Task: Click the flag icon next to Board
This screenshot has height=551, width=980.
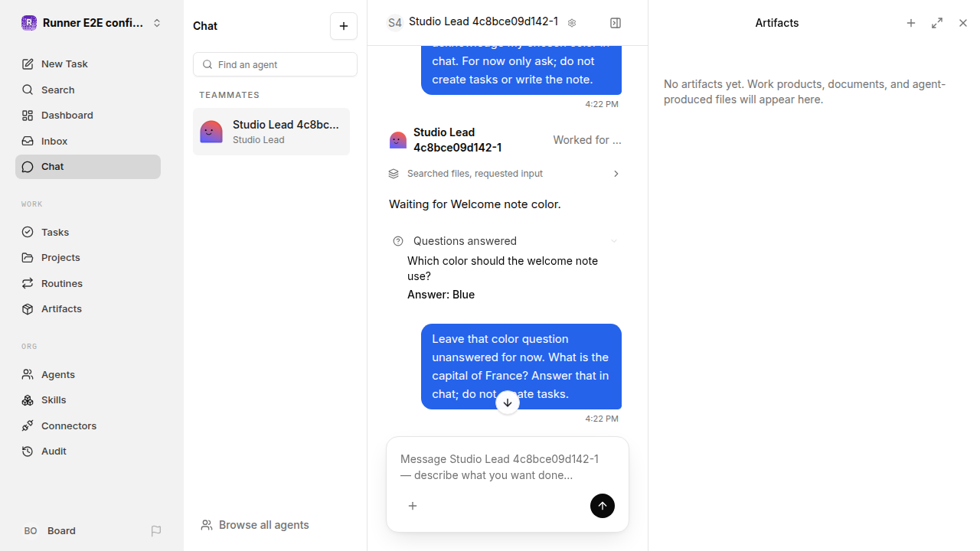Action: tap(156, 531)
